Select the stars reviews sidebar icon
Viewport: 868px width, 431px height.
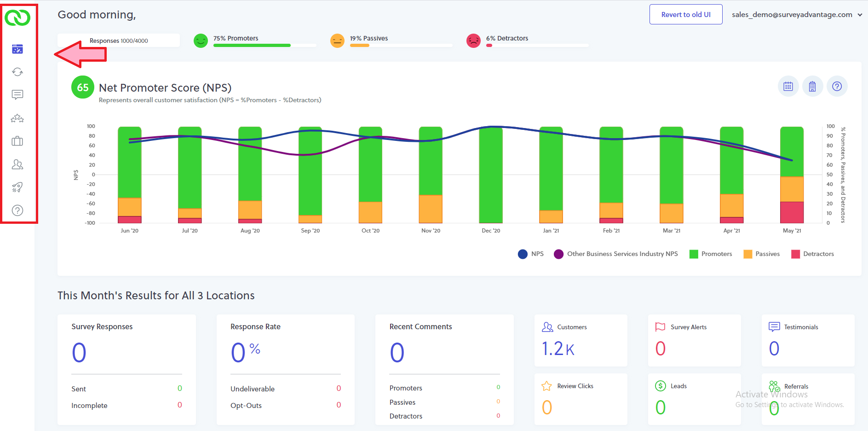pos(17,118)
